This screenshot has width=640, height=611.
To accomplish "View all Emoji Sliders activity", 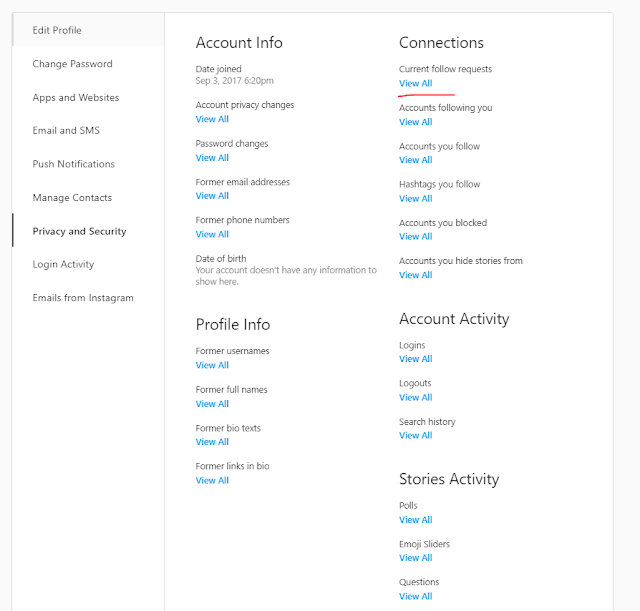I will click(x=415, y=558).
